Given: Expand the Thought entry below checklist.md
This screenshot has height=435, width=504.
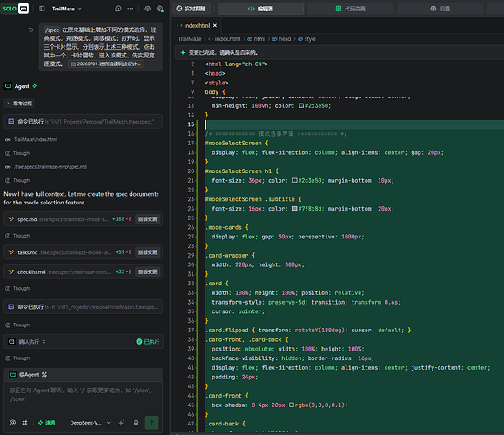Looking at the screenshot, I should click(18, 289).
